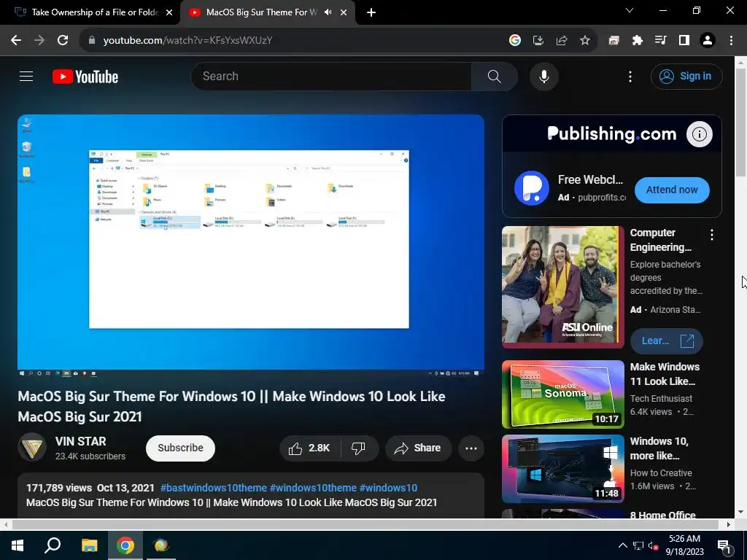Close the MacOS Big Sur Theme tab

tap(344, 13)
